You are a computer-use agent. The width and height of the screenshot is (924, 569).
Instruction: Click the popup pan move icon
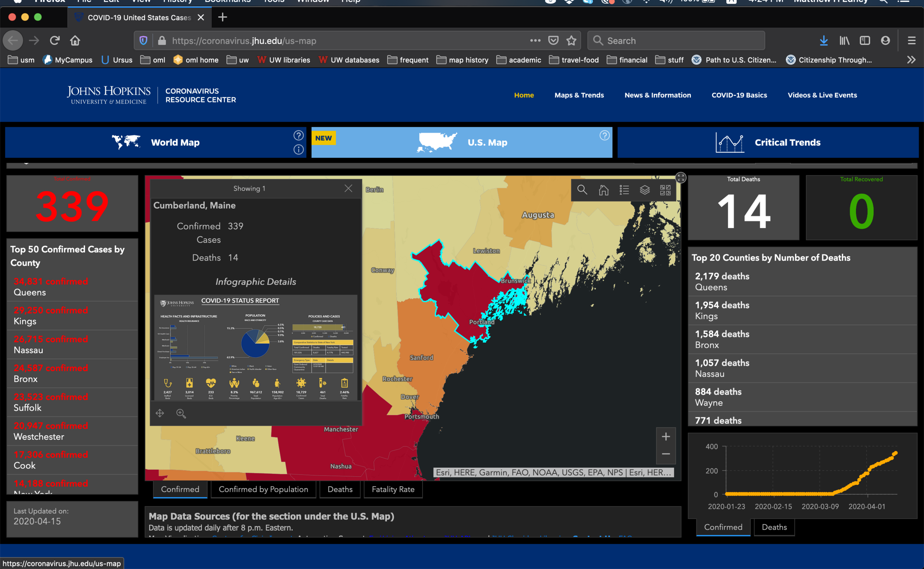160,413
